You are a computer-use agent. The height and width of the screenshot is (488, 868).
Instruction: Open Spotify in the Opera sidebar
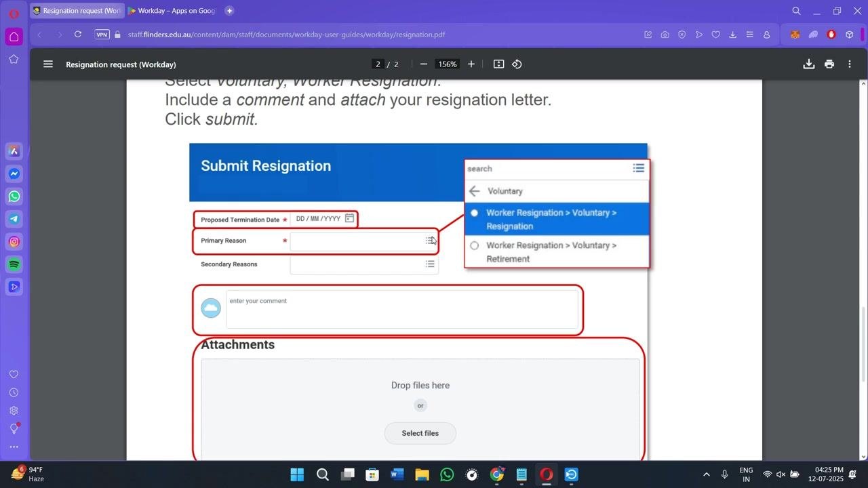pos(14,264)
